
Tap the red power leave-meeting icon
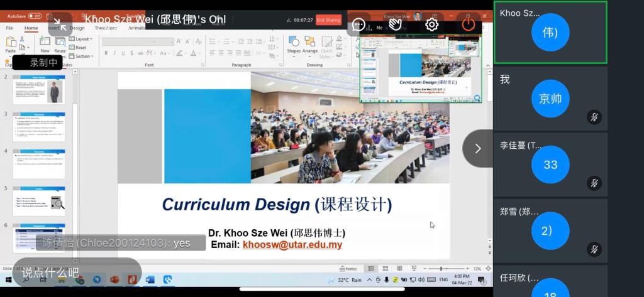pos(469,24)
